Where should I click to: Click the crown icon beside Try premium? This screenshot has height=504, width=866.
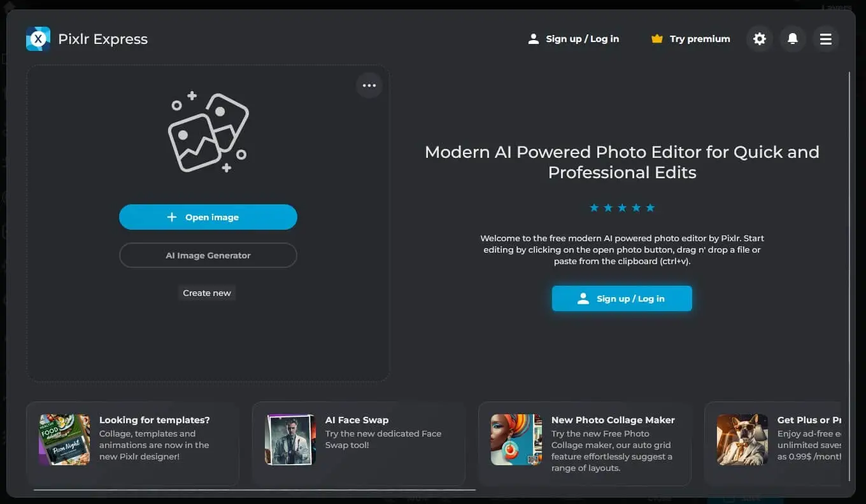tap(657, 39)
